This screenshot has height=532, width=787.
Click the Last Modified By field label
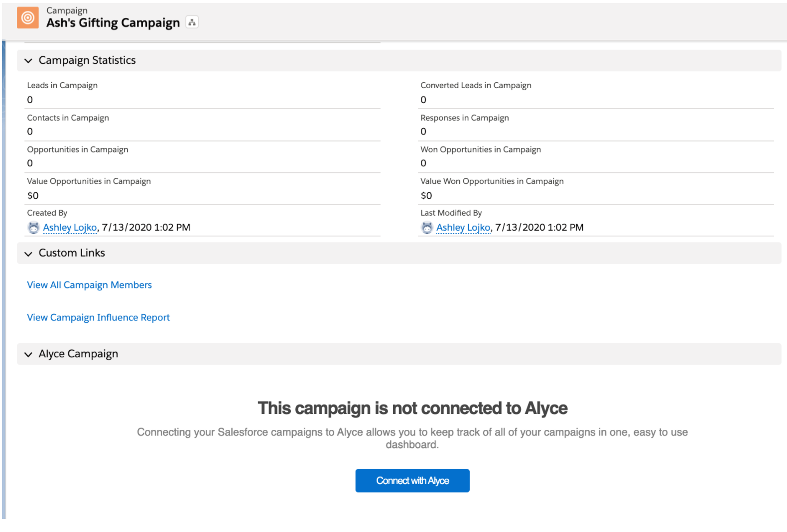click(x=451, y=213)
